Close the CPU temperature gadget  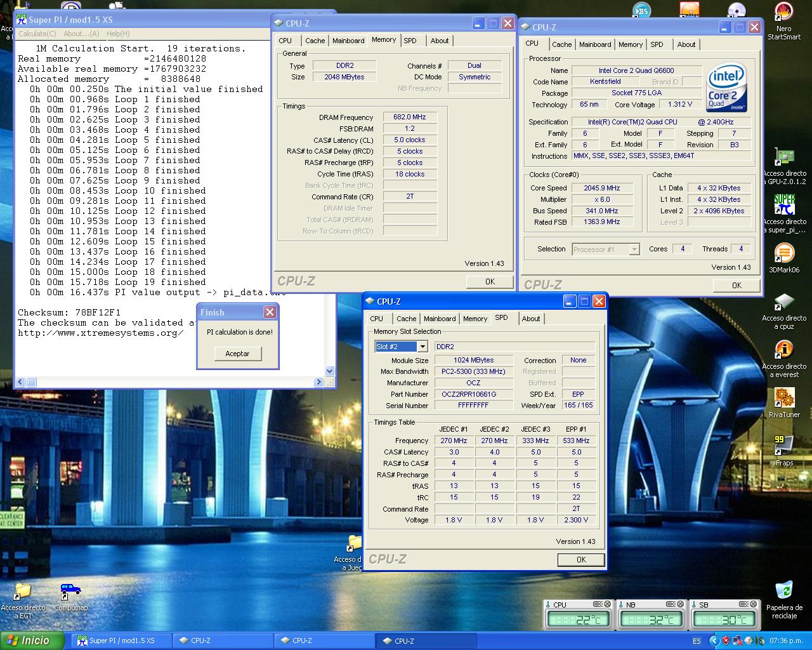[x=607, y=604]
